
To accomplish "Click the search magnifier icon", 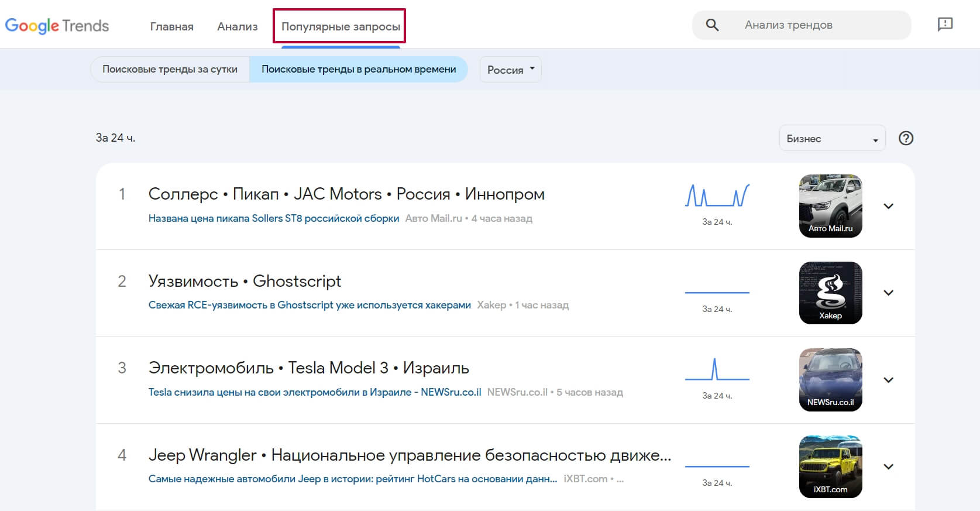I will tap(712, 25).
